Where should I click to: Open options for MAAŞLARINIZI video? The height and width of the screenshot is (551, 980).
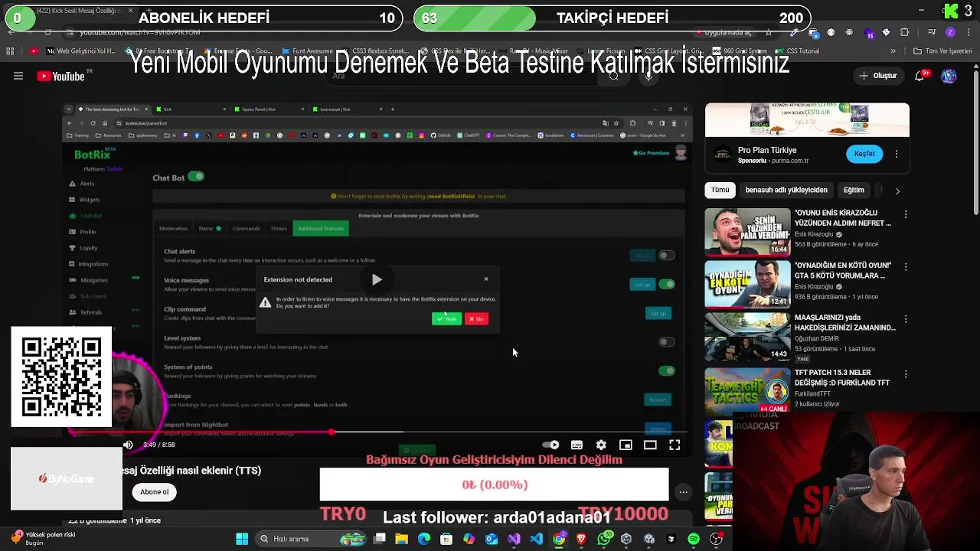tap(906, 319)
